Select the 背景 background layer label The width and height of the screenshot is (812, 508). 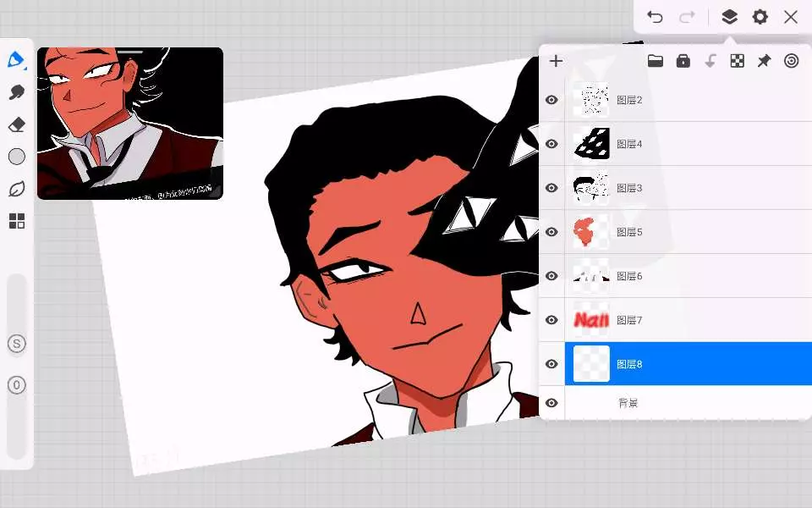[628, 403]
